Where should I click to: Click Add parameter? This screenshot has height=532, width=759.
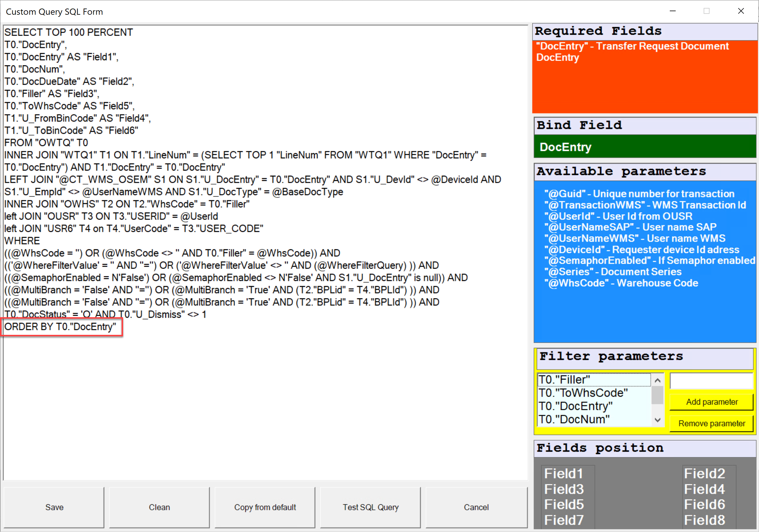pos(711,402)
